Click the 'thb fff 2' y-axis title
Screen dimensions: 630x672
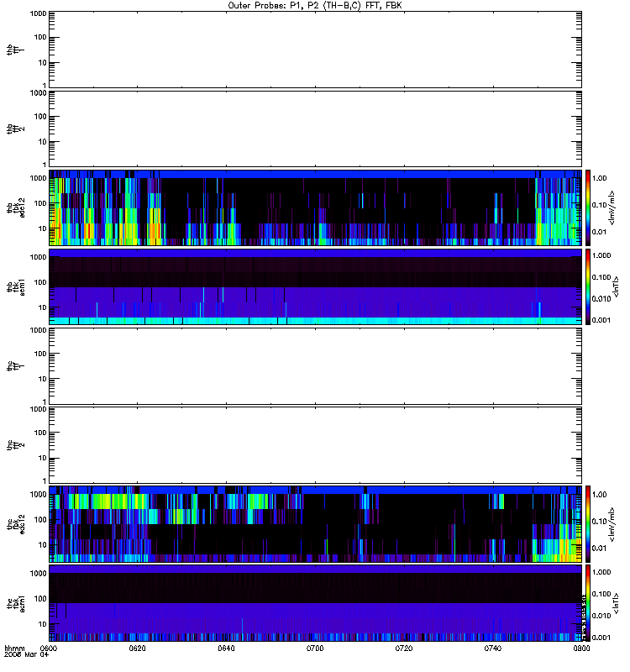(x=16, y=129)
